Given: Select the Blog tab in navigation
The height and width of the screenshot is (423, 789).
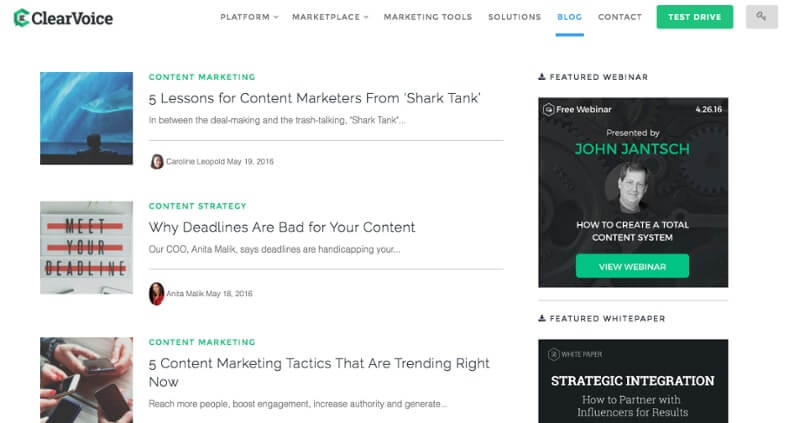Looking at the screenshot, I should pyautogui.click(x=570, y=17).
